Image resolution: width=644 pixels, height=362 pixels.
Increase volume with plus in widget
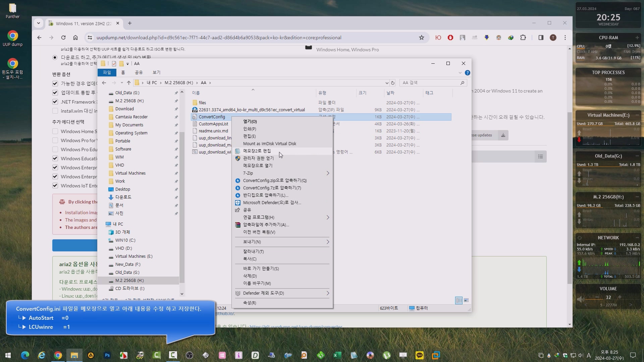click(x=620, y=297)
